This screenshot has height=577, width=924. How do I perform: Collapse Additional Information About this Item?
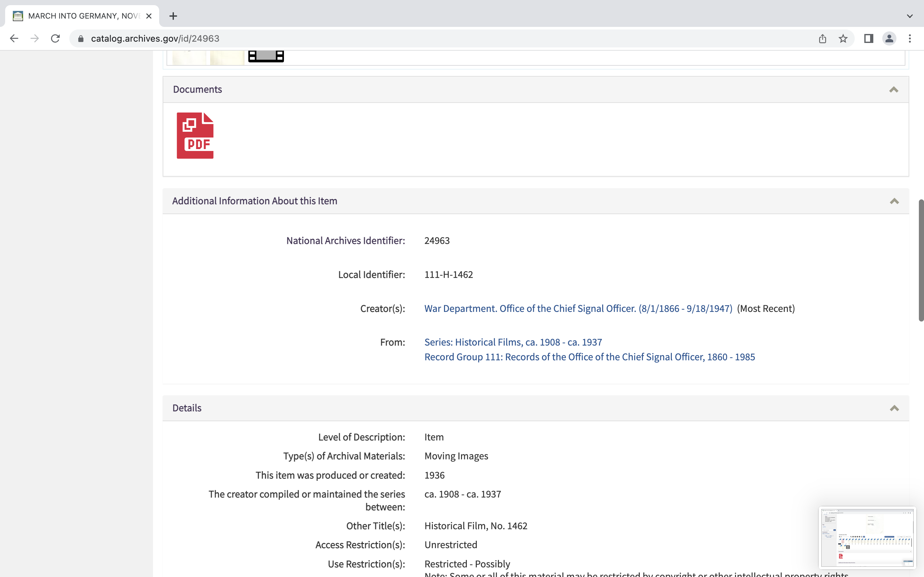point(894,201)
